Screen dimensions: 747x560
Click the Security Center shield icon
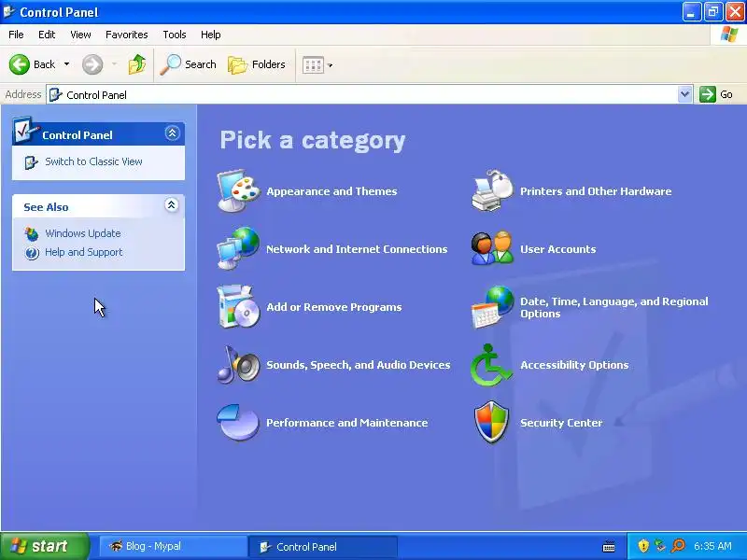tap(492, 423)
